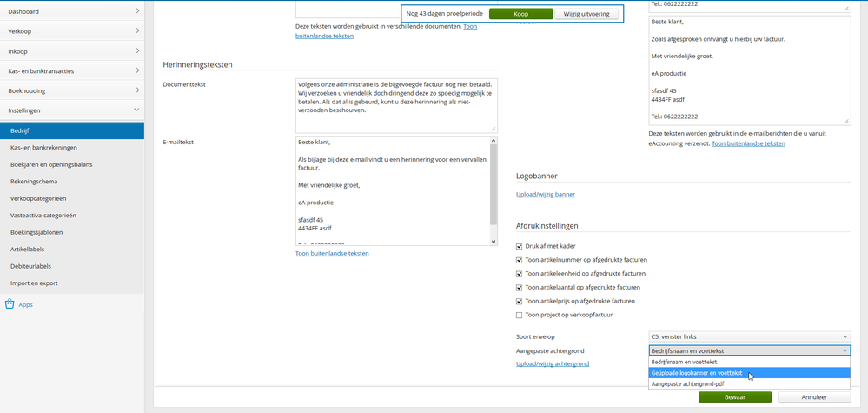This screenshot has width=868, height=413.
Task: Open Apps in sidebar
Action: (x=25, y=304)
